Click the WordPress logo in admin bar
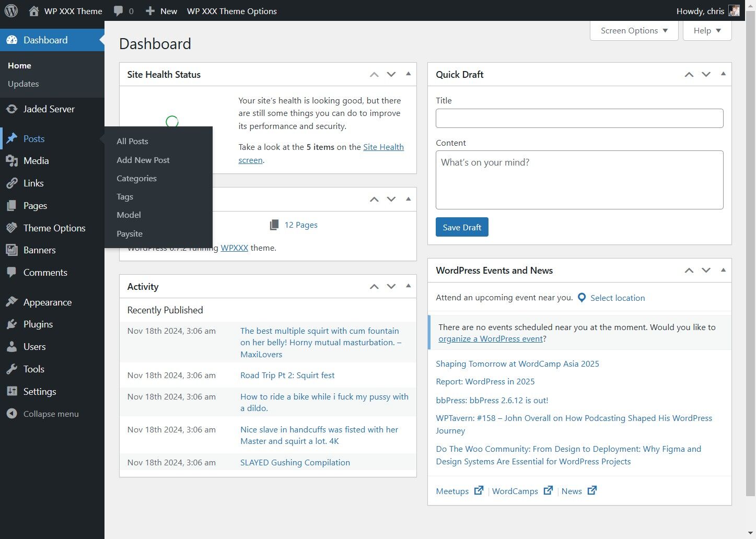Viewport: 756px width, 539px height. click(11, 10)
